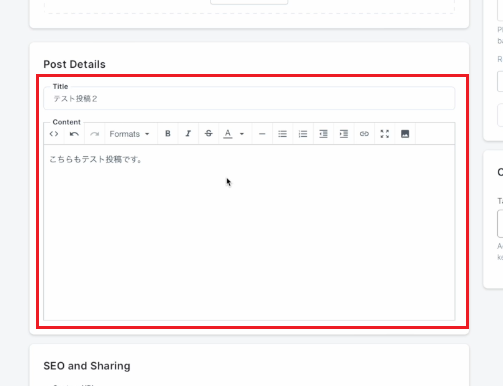Open the Formats dropdown
Viewport: 503px width, 386px height.
click(x=129, y=134)
